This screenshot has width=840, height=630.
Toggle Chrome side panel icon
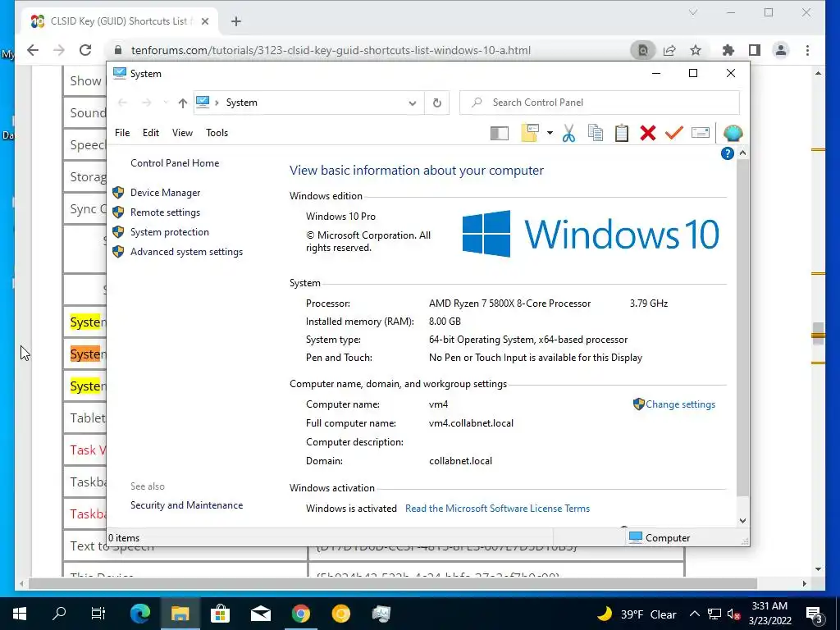pyautogui.click(x=755, y=50)
